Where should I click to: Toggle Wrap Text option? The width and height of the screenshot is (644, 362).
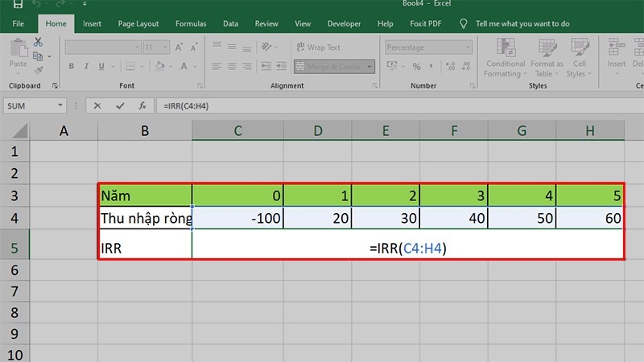[x=318, y=47]
